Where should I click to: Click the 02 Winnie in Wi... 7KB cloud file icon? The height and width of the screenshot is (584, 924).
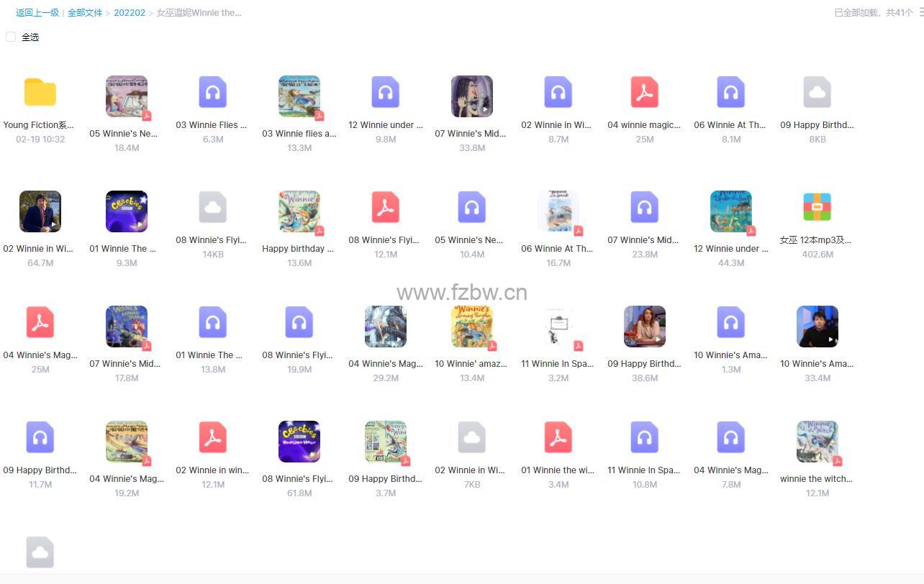click(x=472, y=438)
